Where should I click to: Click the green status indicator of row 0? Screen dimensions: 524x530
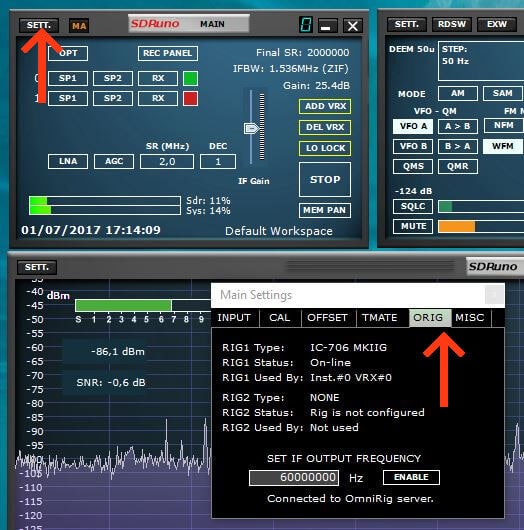(190, 78)
